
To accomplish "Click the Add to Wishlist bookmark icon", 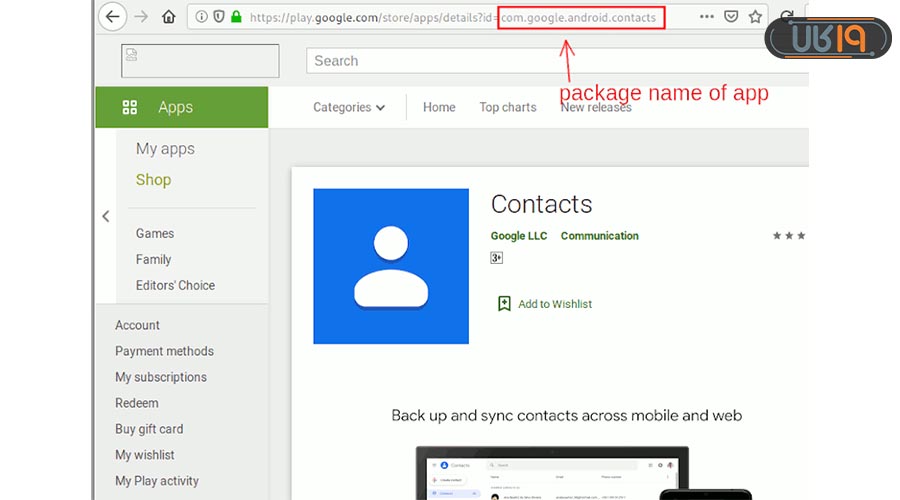I will pos(505,303).
